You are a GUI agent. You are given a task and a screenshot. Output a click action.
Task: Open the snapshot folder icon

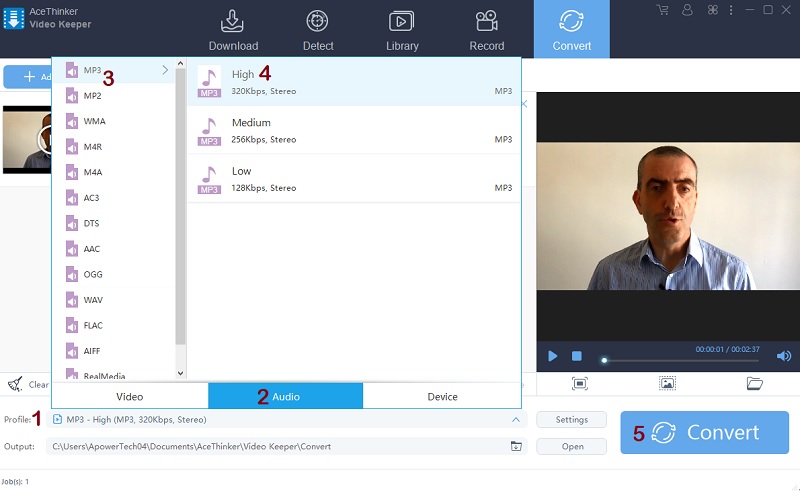755,383
